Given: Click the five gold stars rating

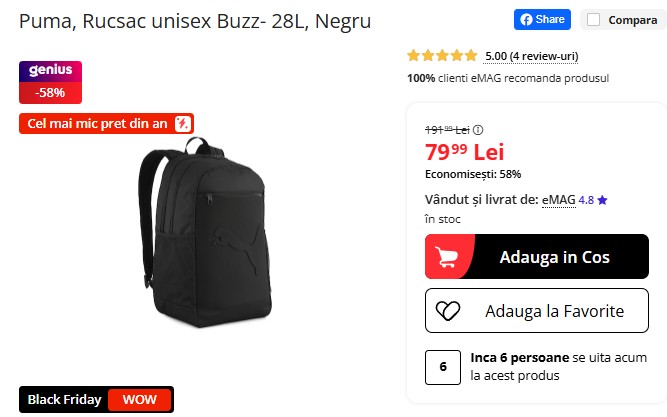Looking at the screenshot, I should (x=442, y=55).
